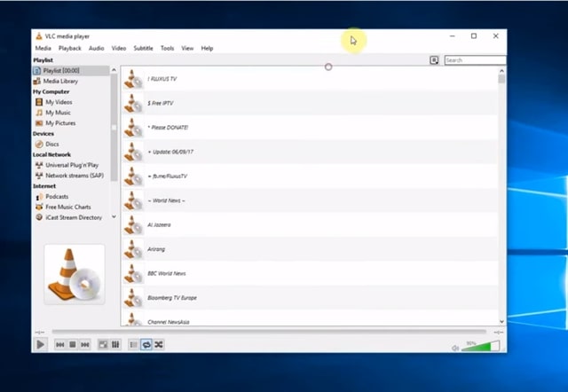Select the World News entry
The width and height of the screenshot is (568, 392).
tap(310, 200)
